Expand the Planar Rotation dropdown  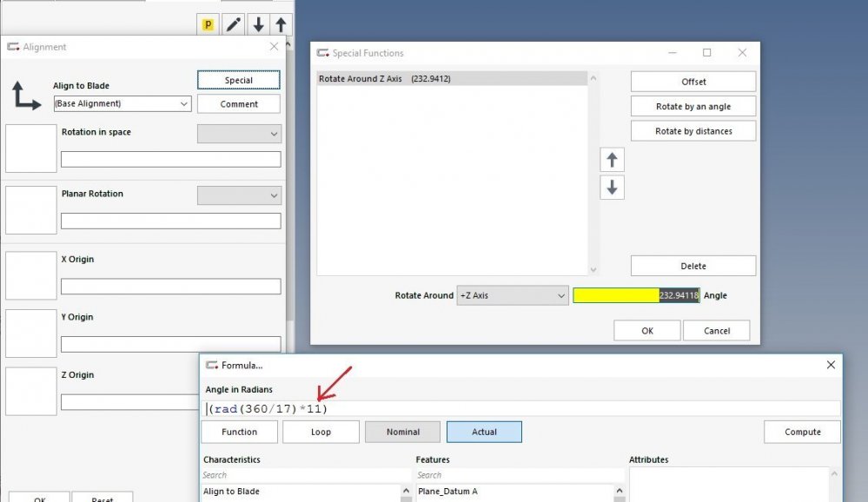(x=239, y=195)
